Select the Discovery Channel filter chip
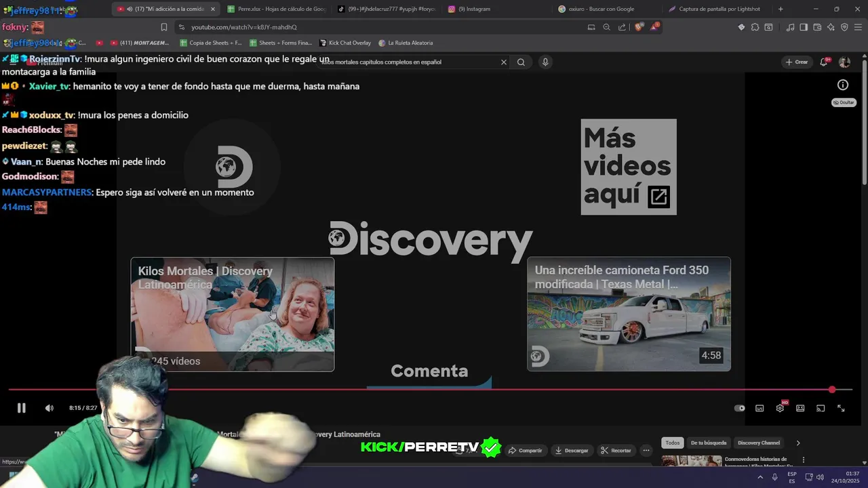 coord(759,443)
